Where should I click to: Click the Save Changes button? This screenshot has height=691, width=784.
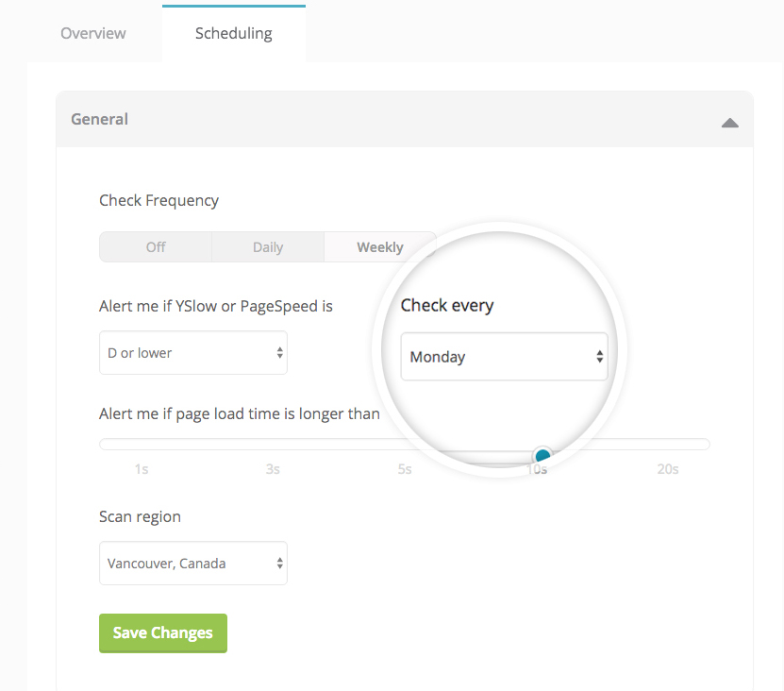[162, 632]
